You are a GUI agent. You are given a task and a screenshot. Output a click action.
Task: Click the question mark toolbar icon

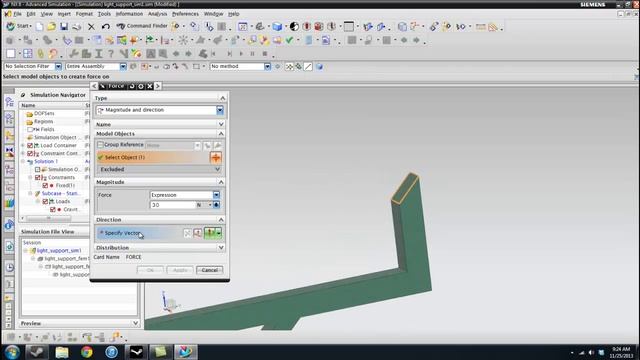point(111,53)
